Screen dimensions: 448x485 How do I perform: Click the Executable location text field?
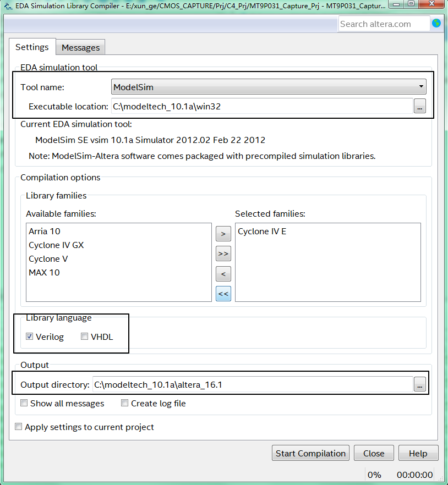(x=262, y=106)
